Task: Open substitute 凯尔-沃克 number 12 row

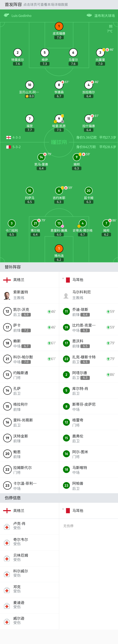Action: coord(30,312)
